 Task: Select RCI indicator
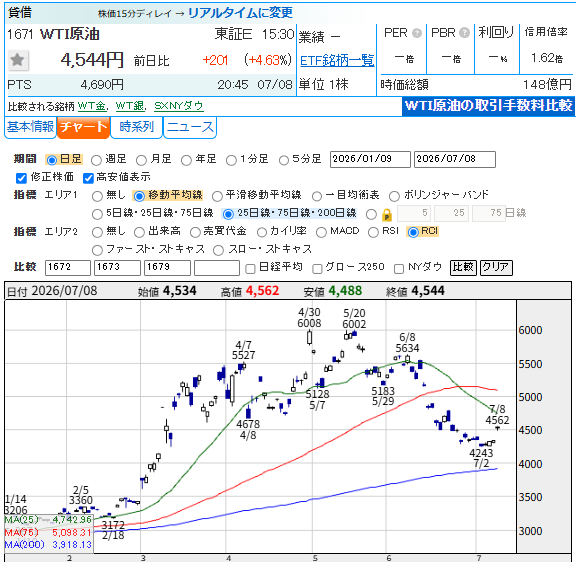point(413,232)
